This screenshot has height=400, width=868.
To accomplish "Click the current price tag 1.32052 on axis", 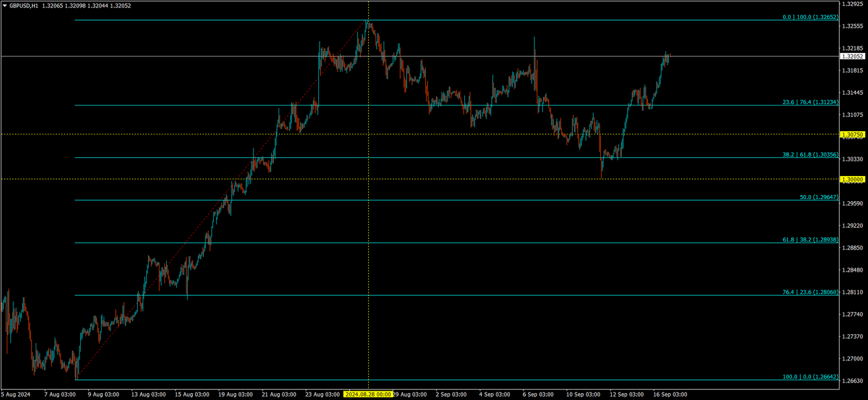I will [x=853, y=56].
